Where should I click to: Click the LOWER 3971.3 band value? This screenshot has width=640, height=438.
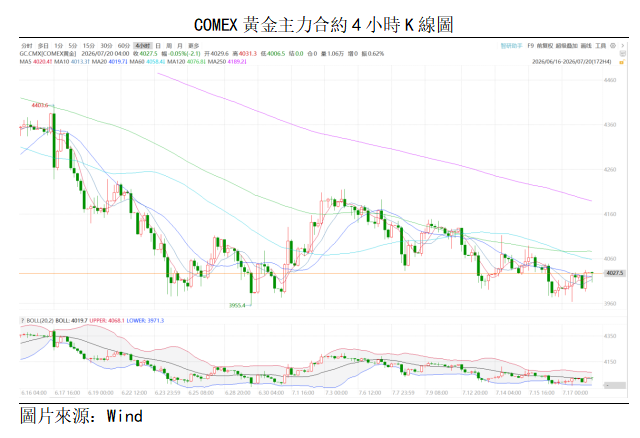145,321
